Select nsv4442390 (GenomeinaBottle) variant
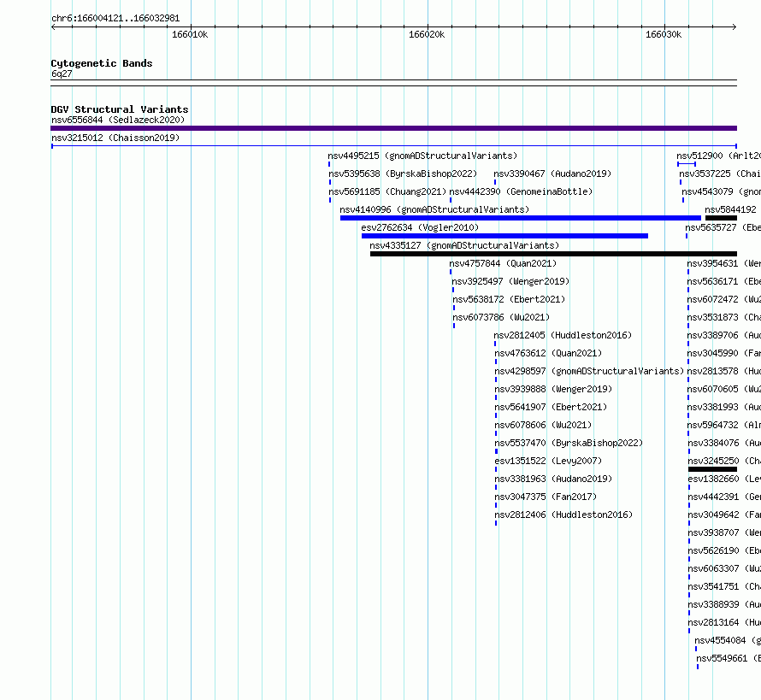Image resolution: width=761 pixels, height=700 pixels. (x=521, y=191)
